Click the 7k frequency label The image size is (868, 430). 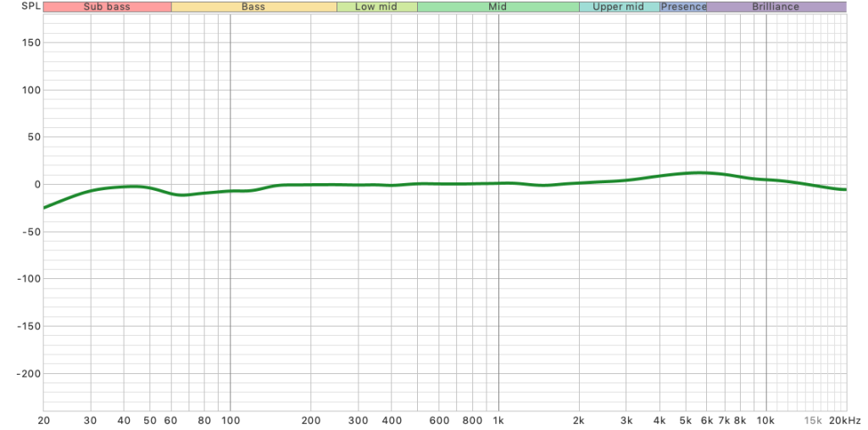click(x=724, y=421)
